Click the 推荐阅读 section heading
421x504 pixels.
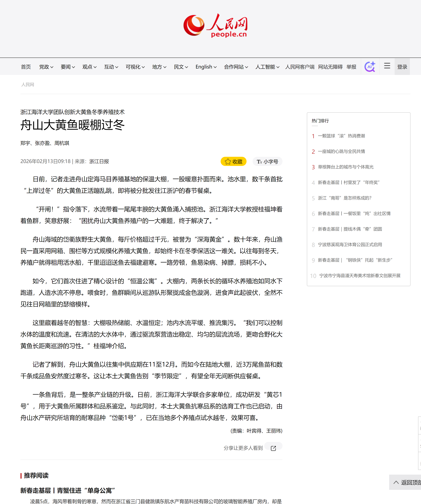click(x=36, y=475)
